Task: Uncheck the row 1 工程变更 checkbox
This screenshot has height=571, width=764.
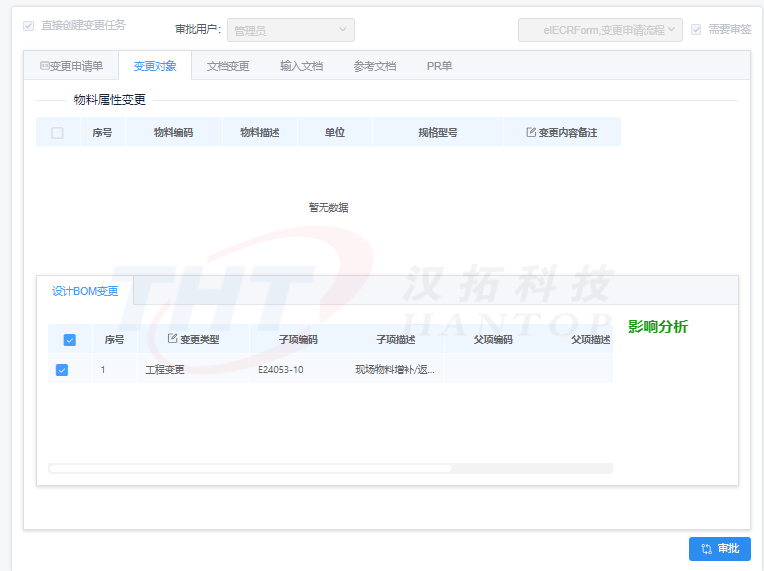Action: pyautogui.click(x=62, y=370)
